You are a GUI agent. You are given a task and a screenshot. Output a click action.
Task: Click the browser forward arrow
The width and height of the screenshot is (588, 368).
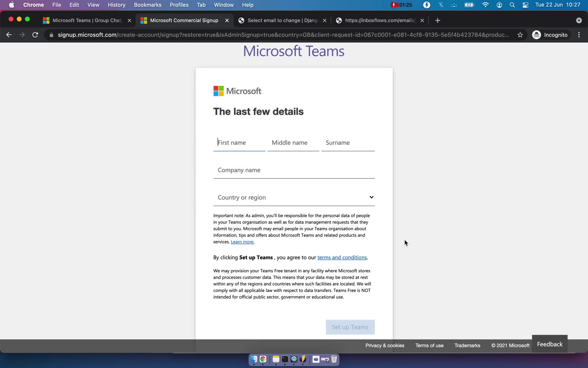point(22,35)
